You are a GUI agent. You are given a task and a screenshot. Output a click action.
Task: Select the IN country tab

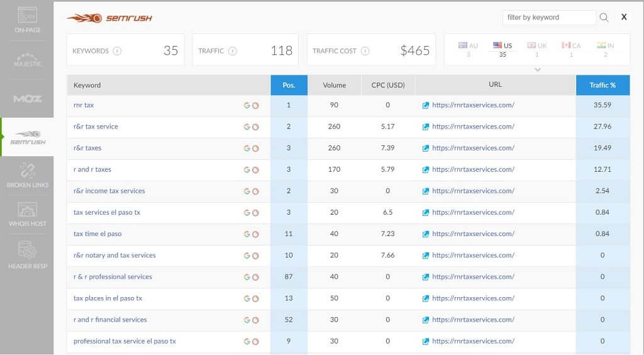(606, 49)
